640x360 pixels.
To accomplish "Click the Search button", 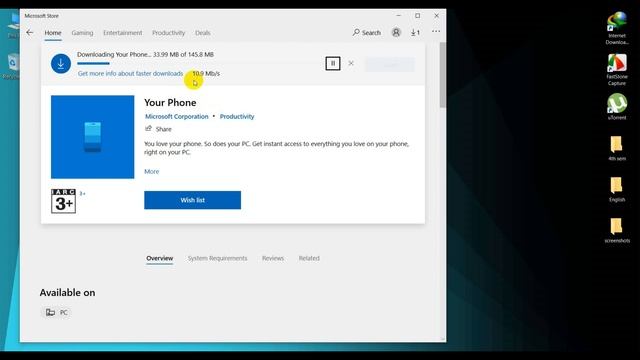I will coord(367,33).
